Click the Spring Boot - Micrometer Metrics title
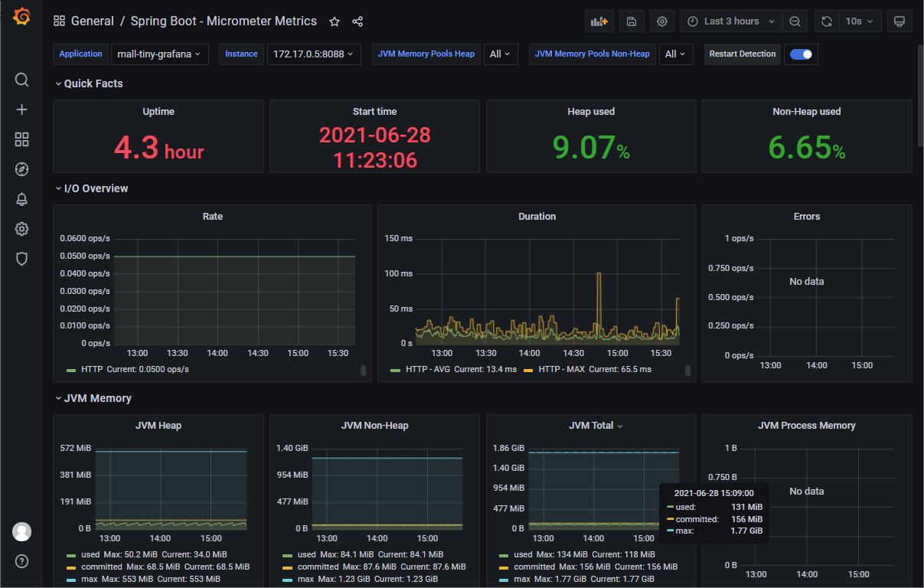The image size is (924, 588). click(224, 21)
